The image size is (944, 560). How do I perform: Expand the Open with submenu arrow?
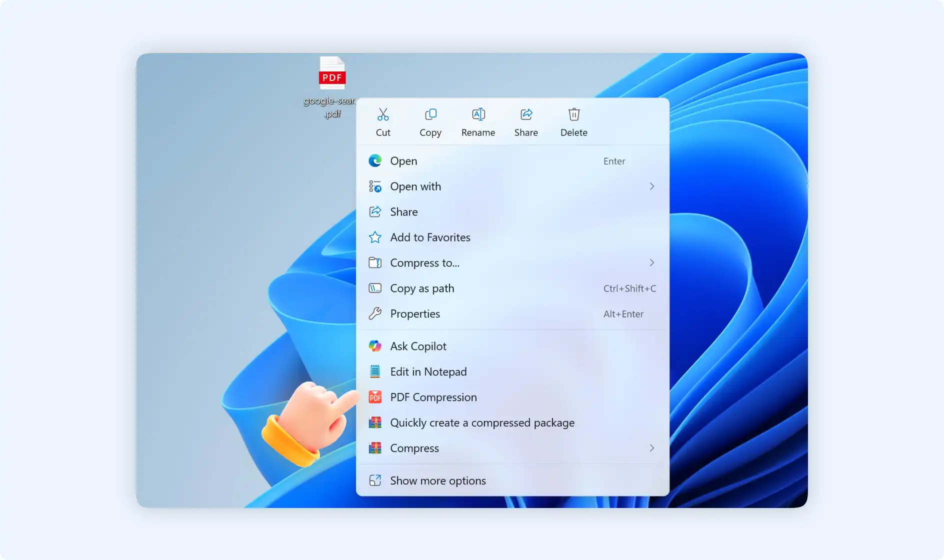(x=651, y=186)
